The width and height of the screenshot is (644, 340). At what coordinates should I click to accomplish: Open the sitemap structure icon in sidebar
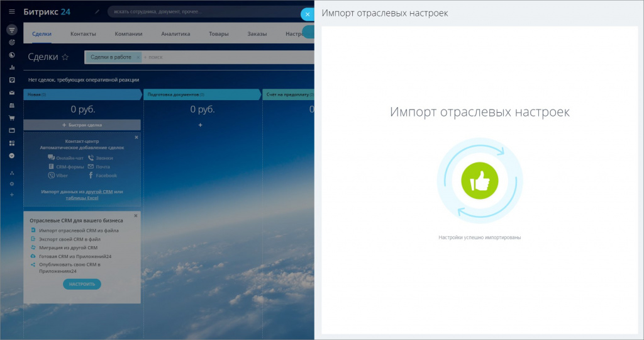tap(12, 173)
